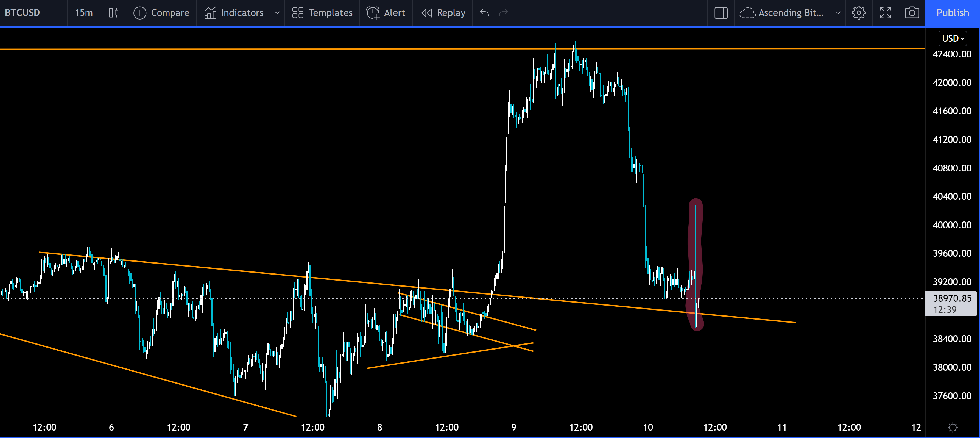This screenshot has width=980, height=438.
Task: Open the candlestick chart style icon
Action: pyautogui.click(x=113, y=13)
